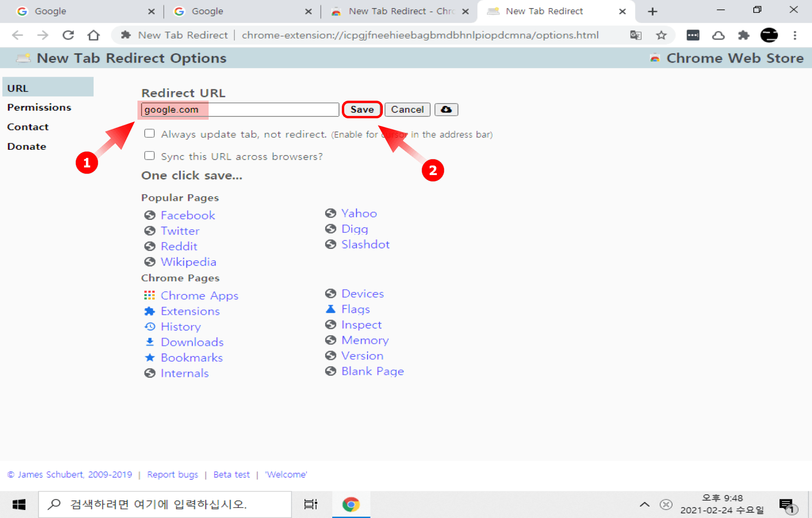Select the Memory link
812x518 pixels.
pos(365,340)
